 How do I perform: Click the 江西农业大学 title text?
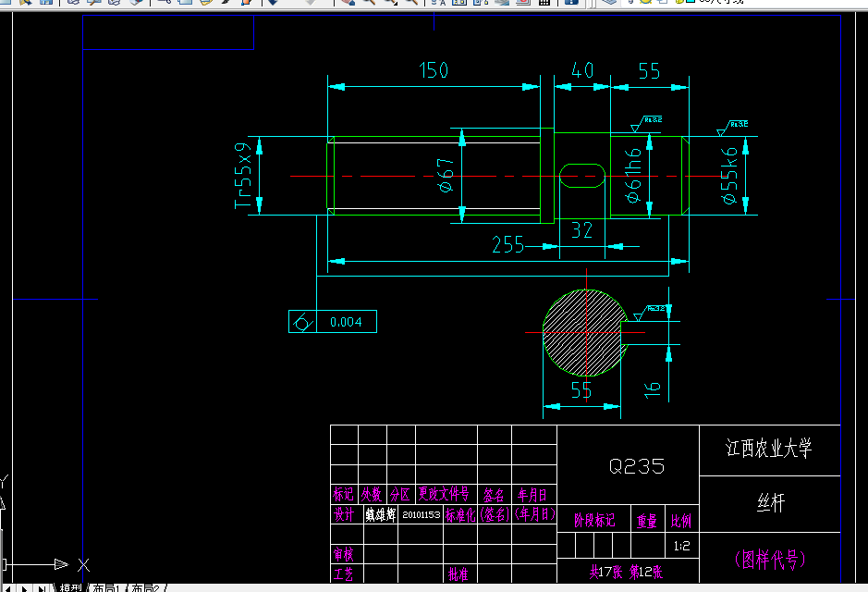[x=769, y=448]
